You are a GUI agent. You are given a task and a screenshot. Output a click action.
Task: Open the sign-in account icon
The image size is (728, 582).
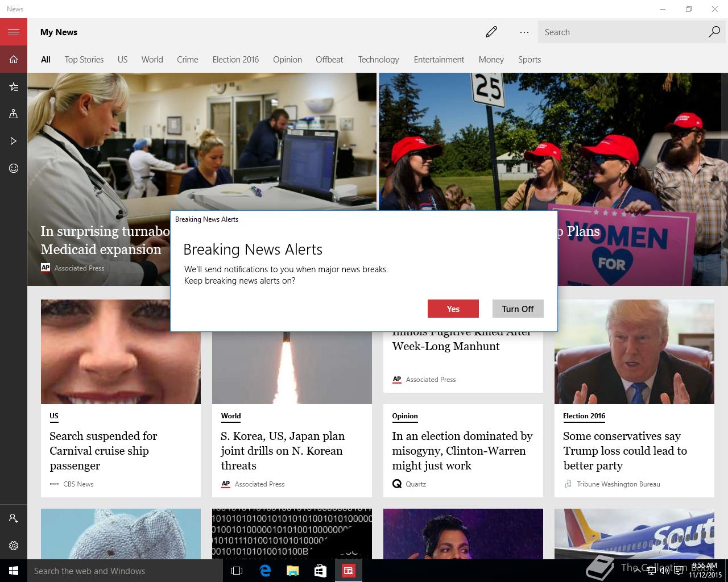(x=14, y=518)
